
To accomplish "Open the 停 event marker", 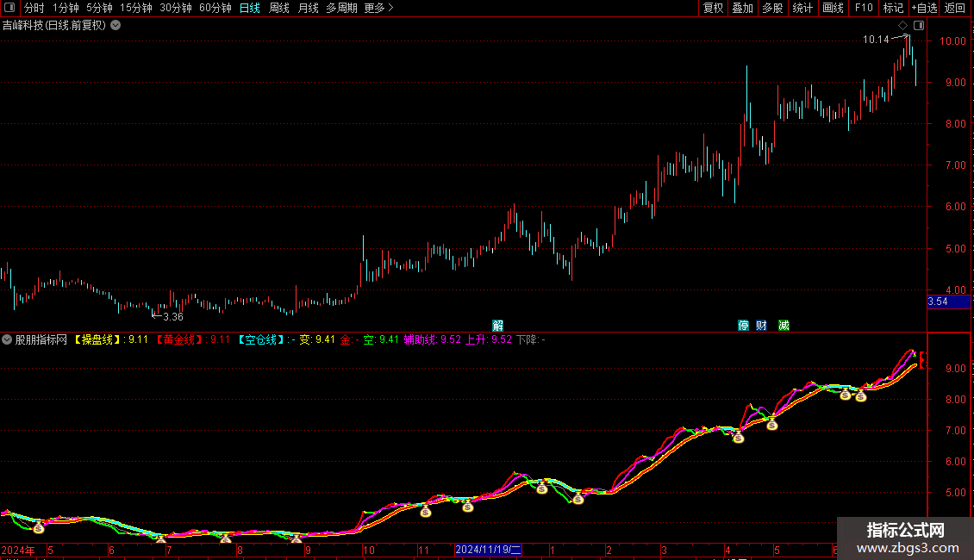I will pyautogui.click(x=744, y=326).
